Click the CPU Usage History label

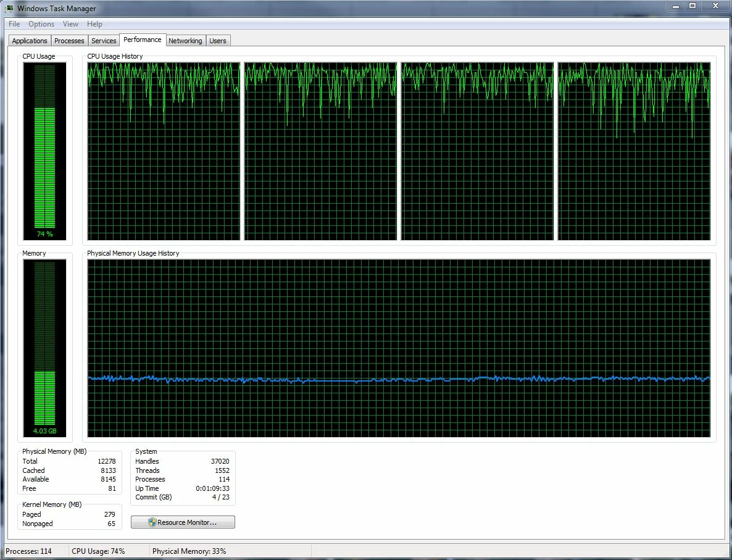pos(115,56)
